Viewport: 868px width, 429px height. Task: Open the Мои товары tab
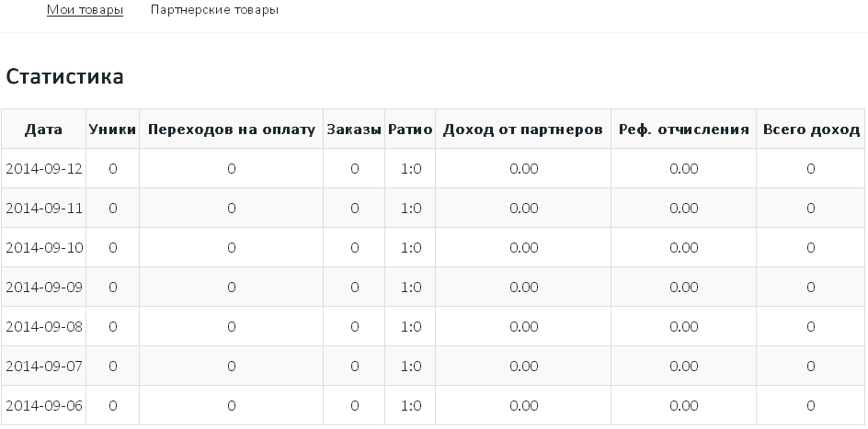pyautogui.click(x=85, y=10)
